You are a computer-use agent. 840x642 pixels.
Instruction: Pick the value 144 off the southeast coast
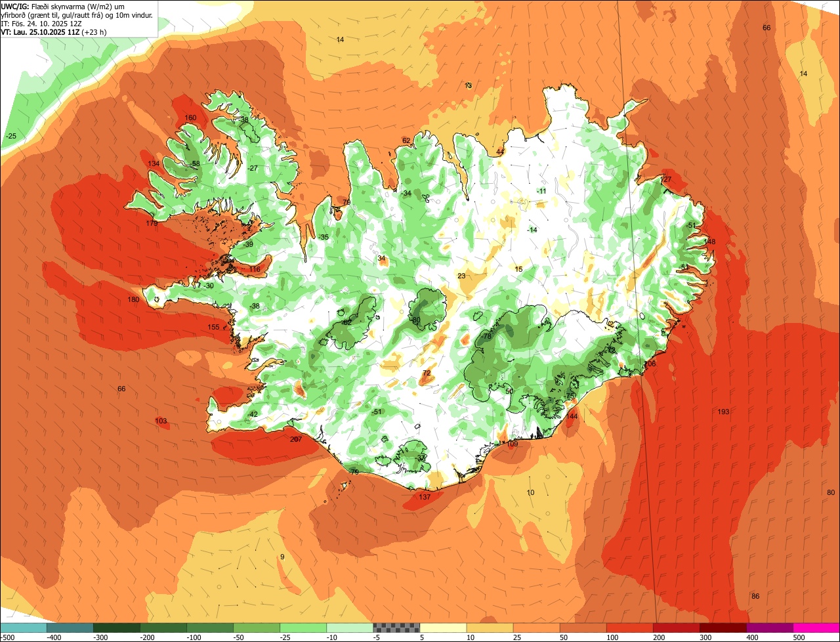coord(572,417)
